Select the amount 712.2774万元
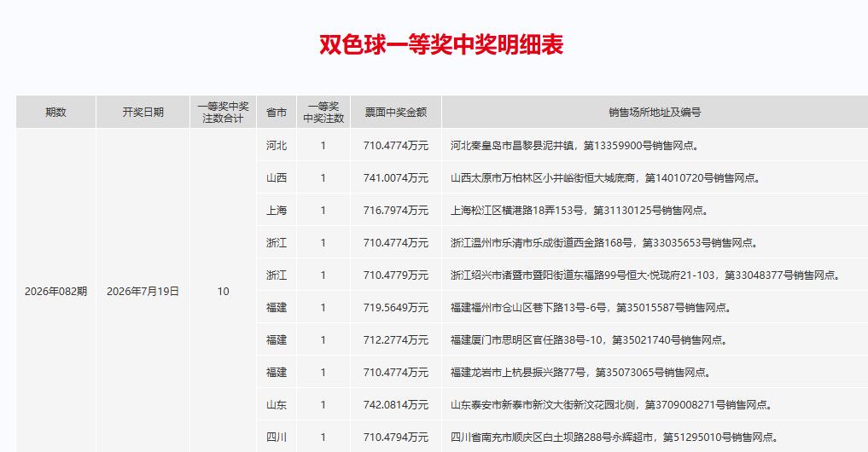 click(396, 339)
